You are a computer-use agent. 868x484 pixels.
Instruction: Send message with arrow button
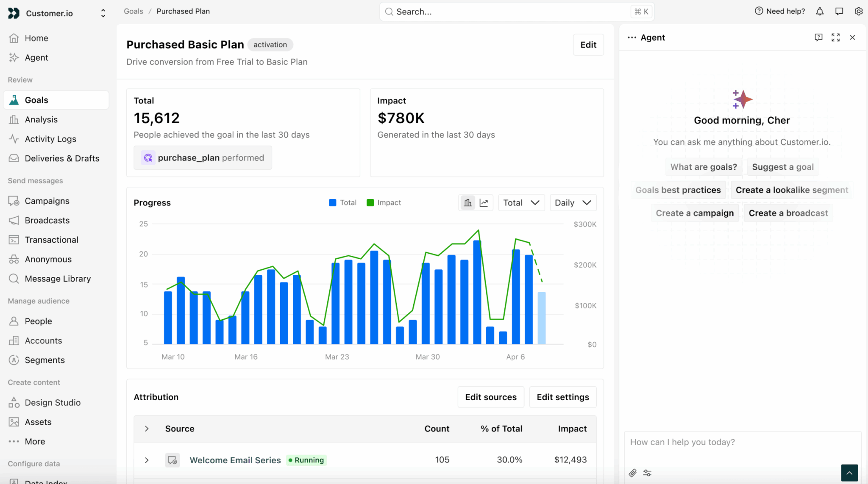click(x=849, y=473)
